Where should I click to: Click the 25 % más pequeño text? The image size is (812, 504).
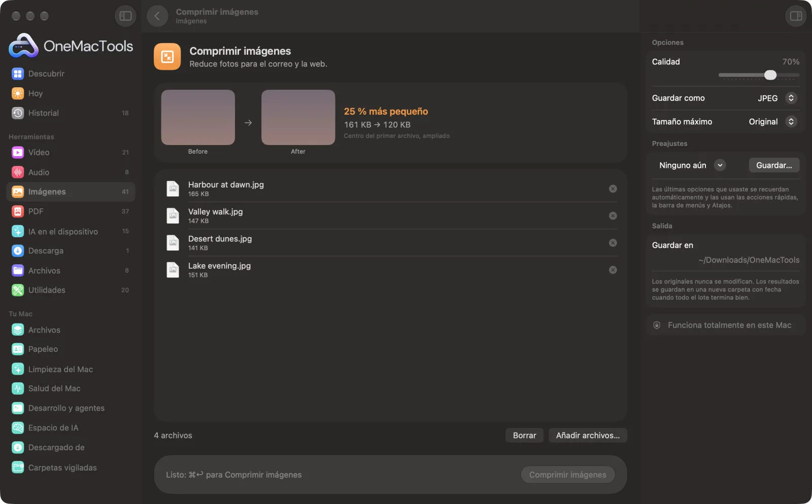(386, 112)
